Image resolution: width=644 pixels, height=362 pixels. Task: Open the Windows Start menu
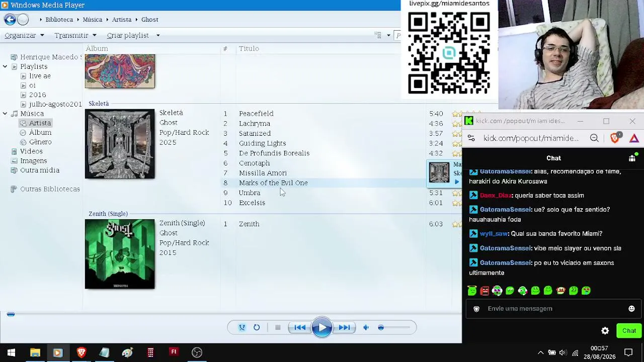click(11, 352)
